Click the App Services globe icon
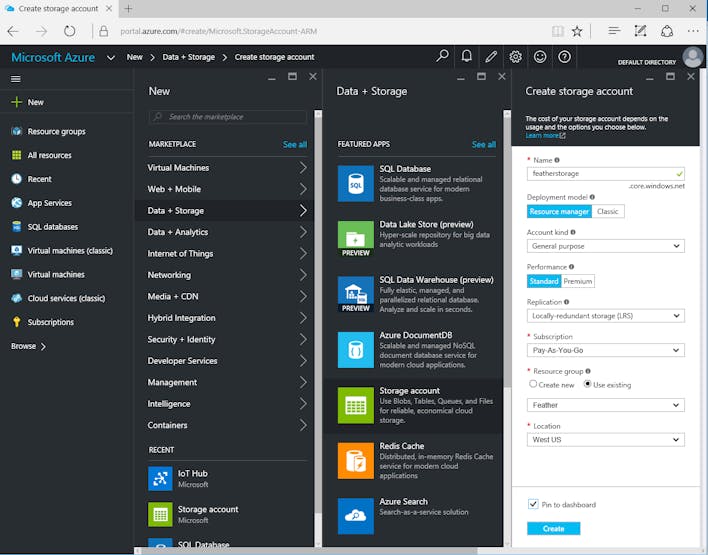Viewport: 708px width, 555px height. pos(17,203)
